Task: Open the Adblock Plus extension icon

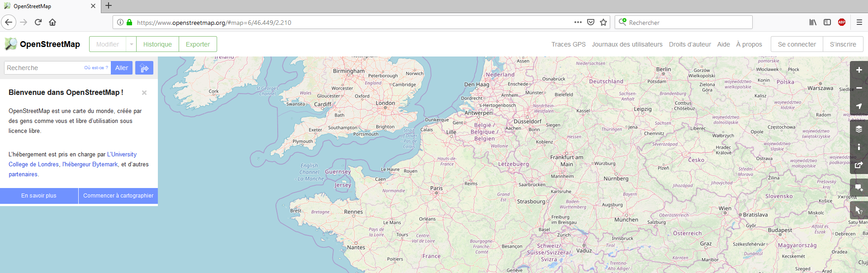Action: pos(842,22)
